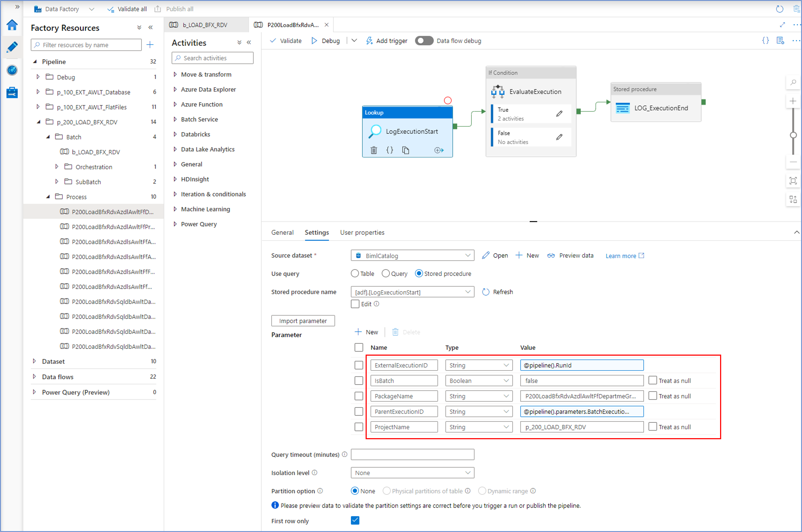Tick Treat as null for IsBatch

pos(653,380)
